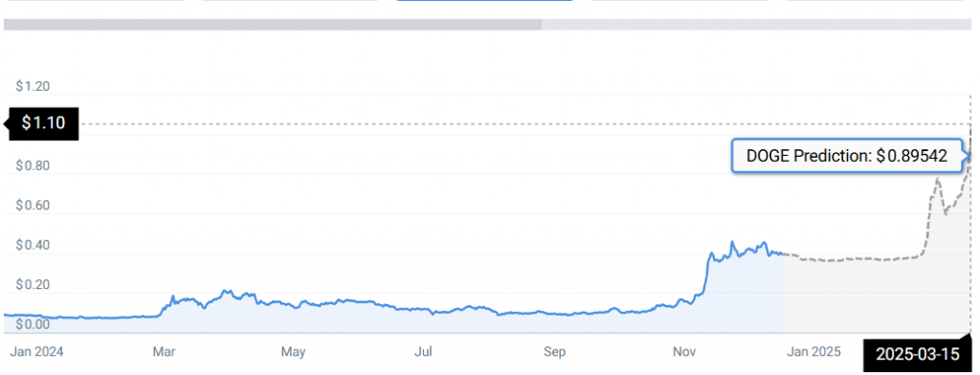980x375 pixels.
Task: Click the 2025-03-15 date marker label
Action: pos(917,354)
